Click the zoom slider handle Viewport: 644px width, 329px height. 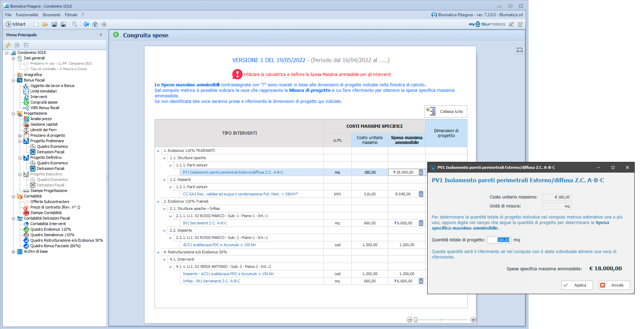(416, 320)
